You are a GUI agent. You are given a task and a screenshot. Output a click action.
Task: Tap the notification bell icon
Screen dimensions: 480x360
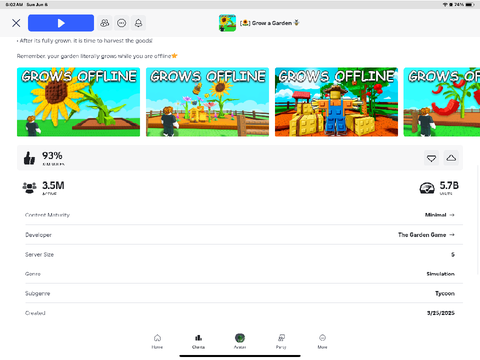[138, 23]
